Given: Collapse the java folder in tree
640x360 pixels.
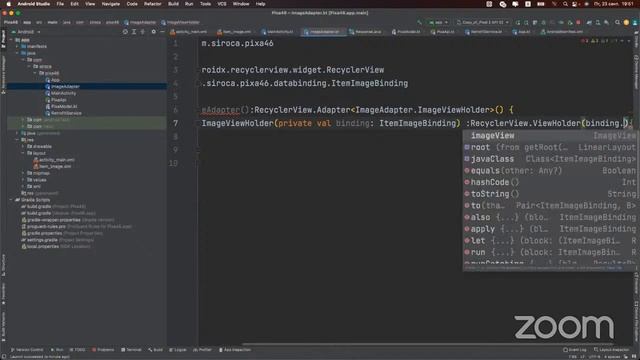Looking at the screenshot, I should 17,53.
